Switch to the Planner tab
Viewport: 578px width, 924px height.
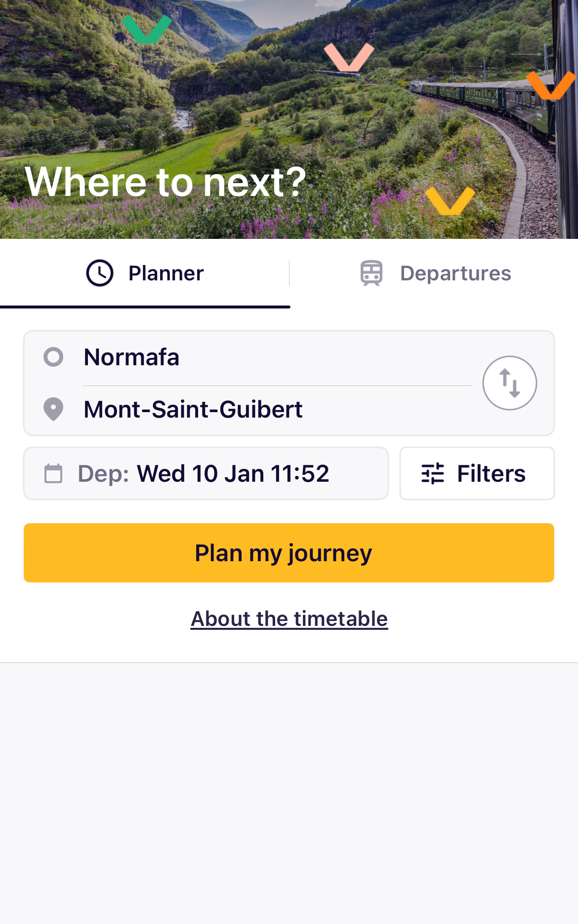[x=145, y=273]
